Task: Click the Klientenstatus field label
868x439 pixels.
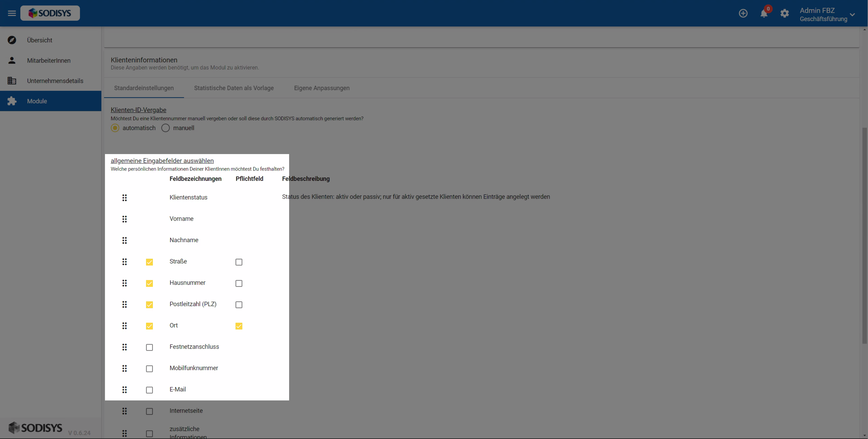Action: 188,197
